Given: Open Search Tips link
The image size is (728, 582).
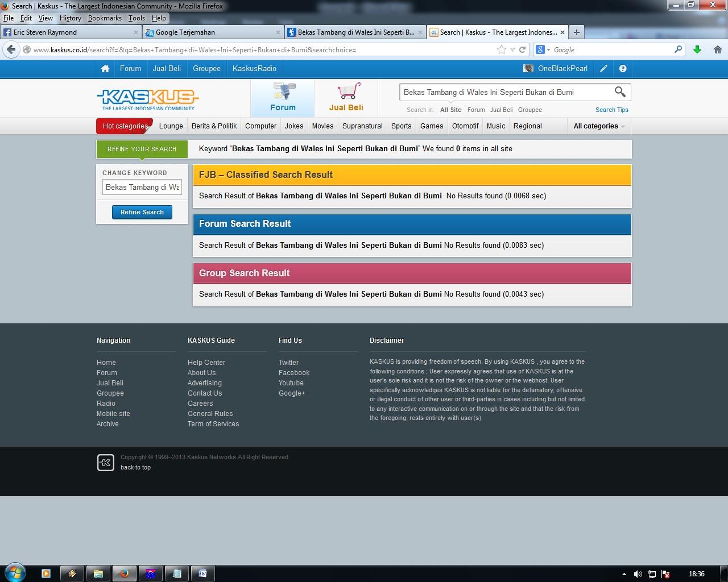Looking at the screenshot, I should (x=611, y=110).
